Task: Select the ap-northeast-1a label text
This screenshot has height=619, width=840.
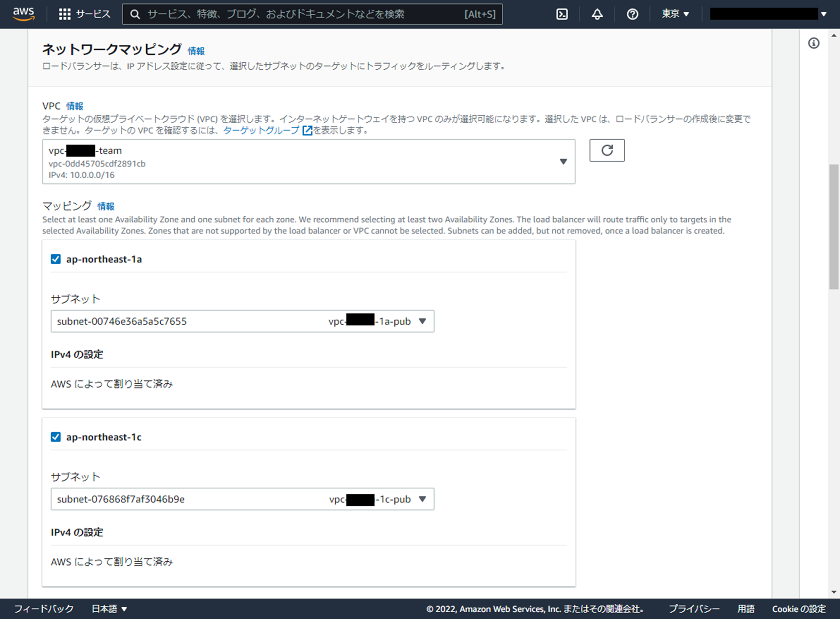Action: [104, 259]
